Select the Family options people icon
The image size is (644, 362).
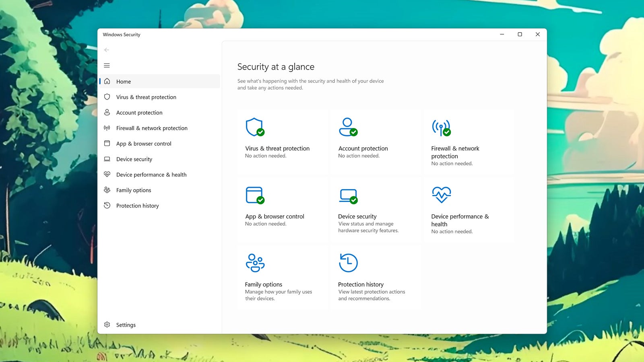255,263
